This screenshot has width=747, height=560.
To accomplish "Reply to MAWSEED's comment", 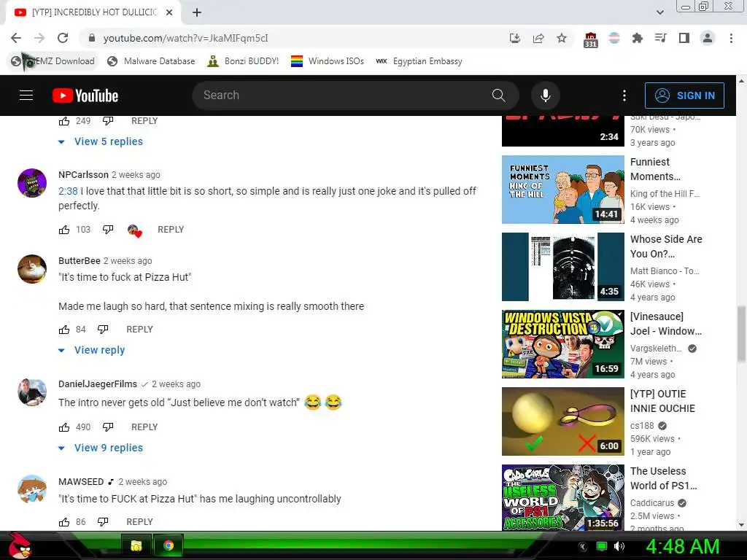I will pos(139,522).
